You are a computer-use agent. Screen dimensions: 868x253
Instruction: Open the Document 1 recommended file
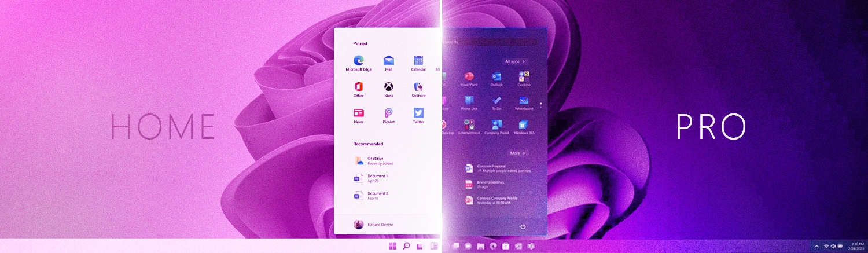click(x=377, y=178)
